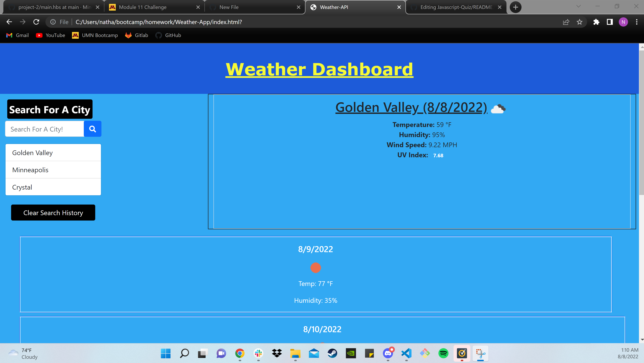Open the Chrome three-dot menu
The width and height of the screenshot is (644, 363).
pyautogui.click(x=636, y=22)
